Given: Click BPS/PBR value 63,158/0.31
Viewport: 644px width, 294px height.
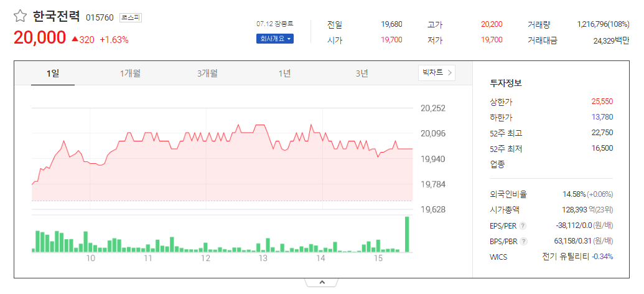Looking at the screenshot, I should coord(574,241).
